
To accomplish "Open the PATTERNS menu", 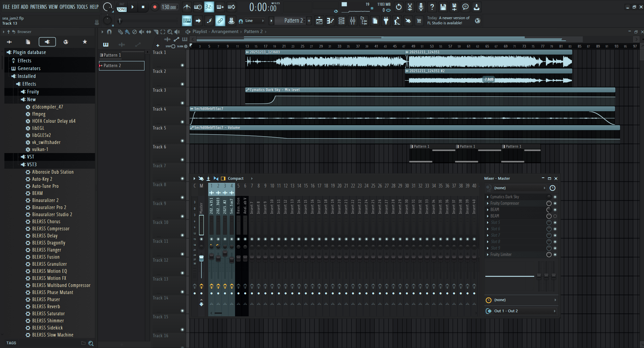I will 38,7.
